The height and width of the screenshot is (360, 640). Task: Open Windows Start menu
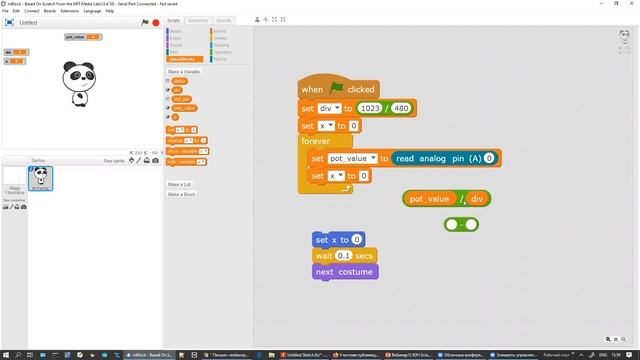(x=6, y=355)
